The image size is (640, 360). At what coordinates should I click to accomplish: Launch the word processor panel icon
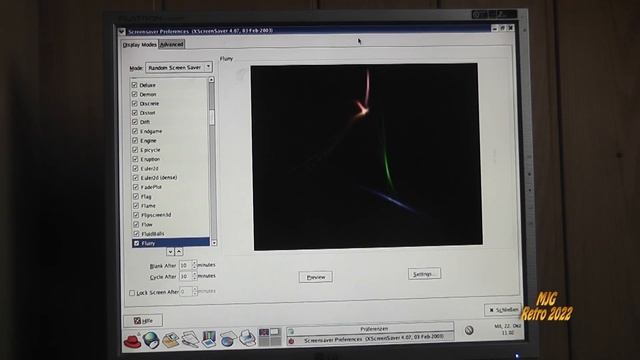coord(190,339)
